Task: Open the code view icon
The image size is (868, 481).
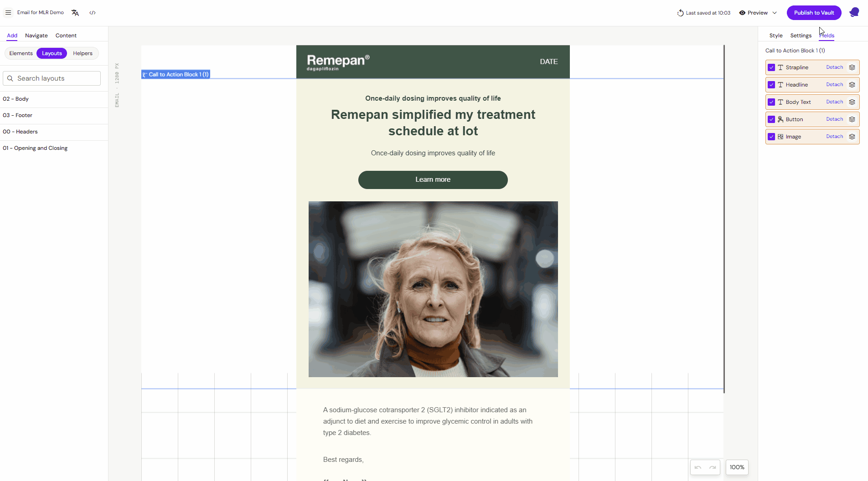Action: coord(93,13)
